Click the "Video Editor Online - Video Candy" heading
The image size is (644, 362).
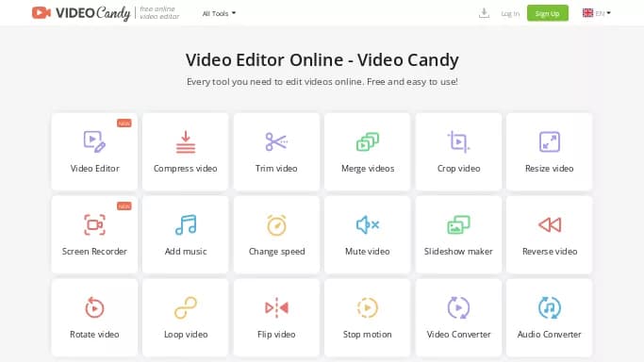322,60
